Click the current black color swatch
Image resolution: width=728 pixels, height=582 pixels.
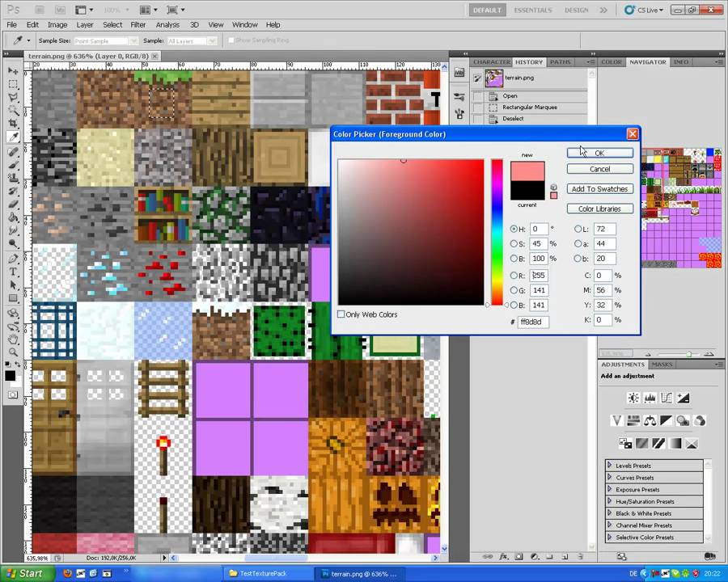527,190
